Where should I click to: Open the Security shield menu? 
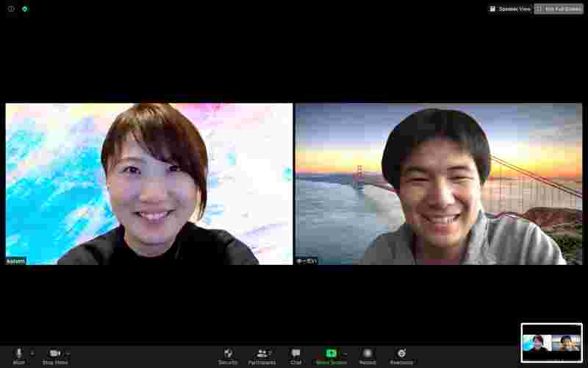pyautogui.click(x=228, y=355)
